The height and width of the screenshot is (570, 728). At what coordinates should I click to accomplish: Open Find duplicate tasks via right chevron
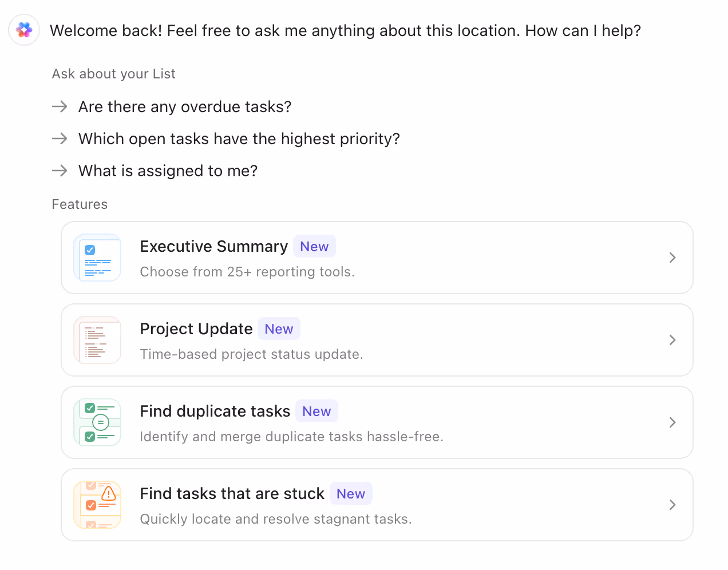[672, 422]
